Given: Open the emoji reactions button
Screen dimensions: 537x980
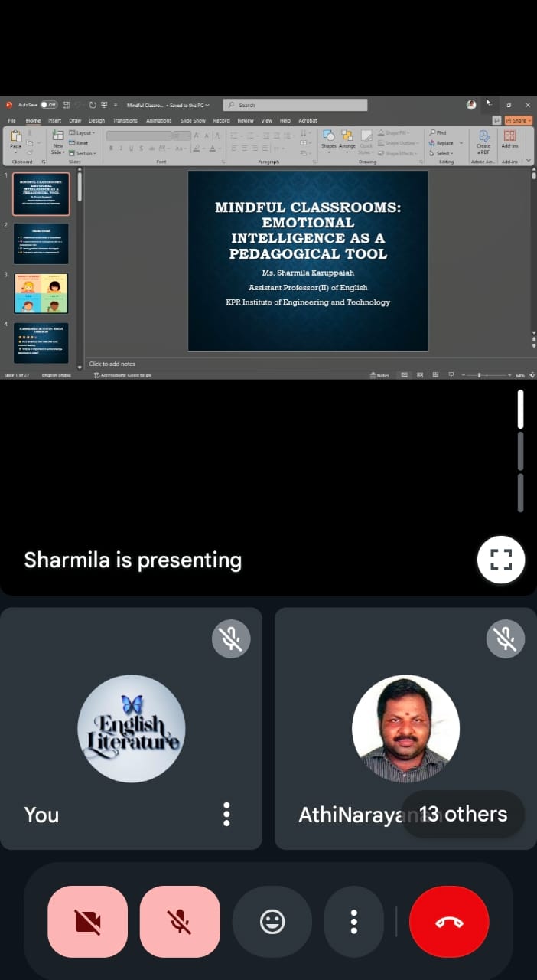Looking at the screenshot, I should pos(272,922).
